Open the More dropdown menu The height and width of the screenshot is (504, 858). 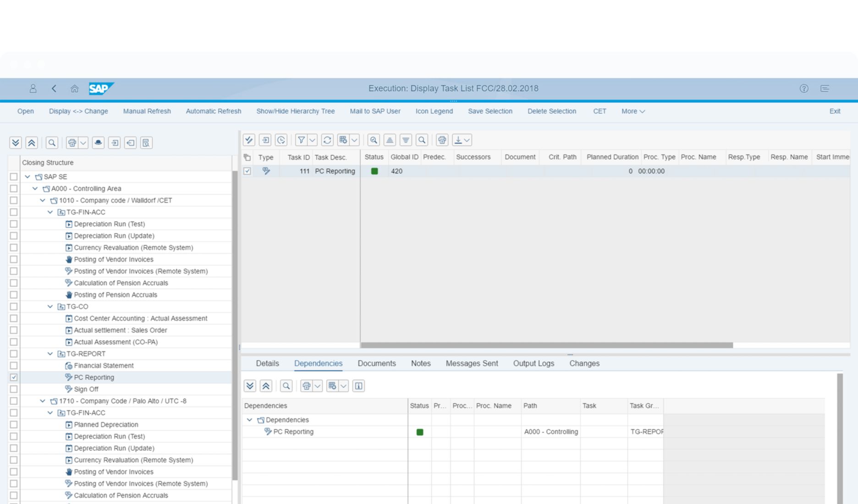point(633,111)
